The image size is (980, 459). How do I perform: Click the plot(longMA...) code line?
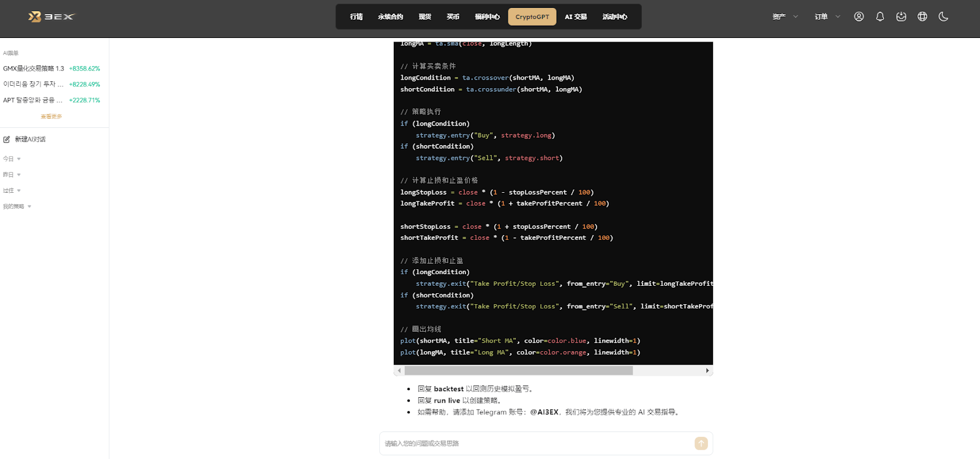pos(520,353)
